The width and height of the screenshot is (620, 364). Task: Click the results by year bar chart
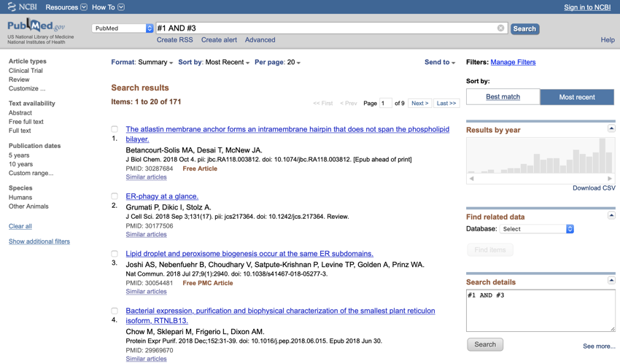point(540,155)
